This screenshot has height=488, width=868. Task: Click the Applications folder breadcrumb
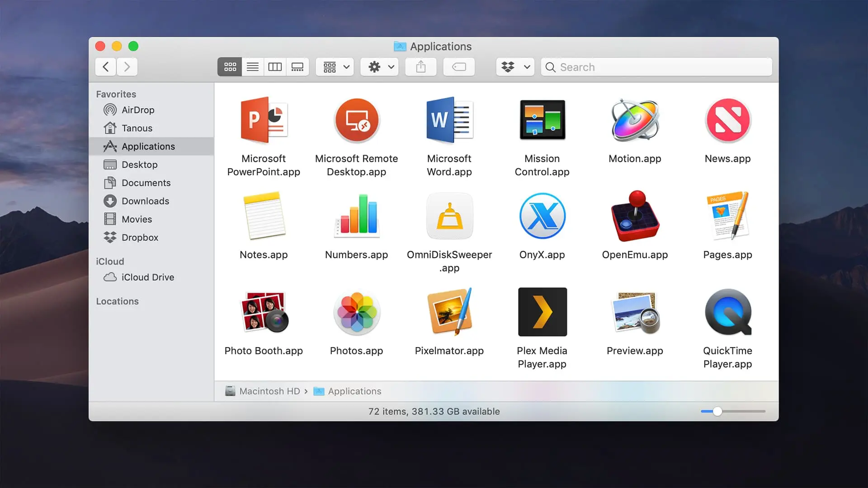click(x=354, y=391)
